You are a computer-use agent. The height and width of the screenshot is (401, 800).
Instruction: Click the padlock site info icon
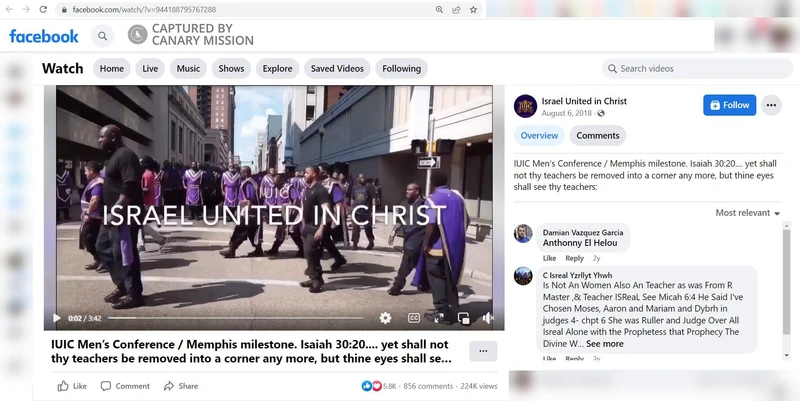tap(64, 10)
